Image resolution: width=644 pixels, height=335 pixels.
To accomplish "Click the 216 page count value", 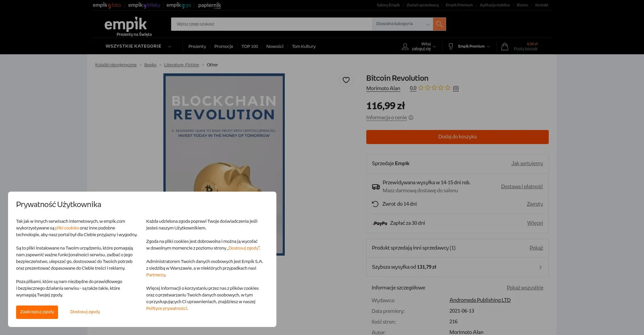I will tap(453, 322).
